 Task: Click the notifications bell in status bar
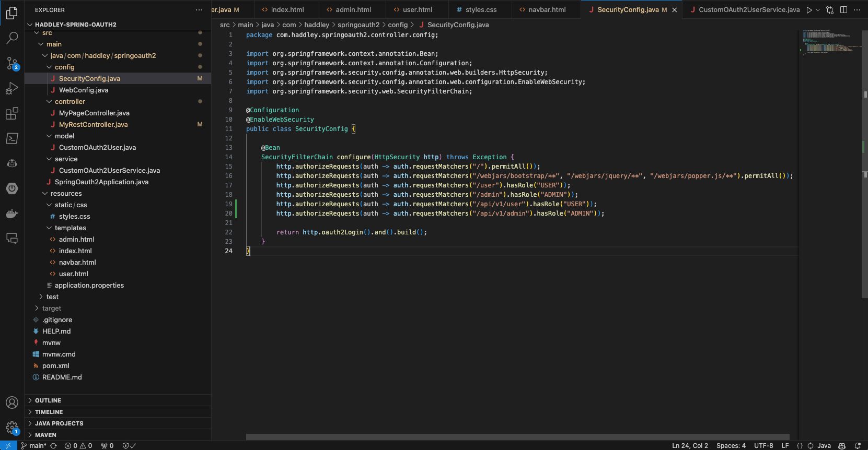coord(858,446)
